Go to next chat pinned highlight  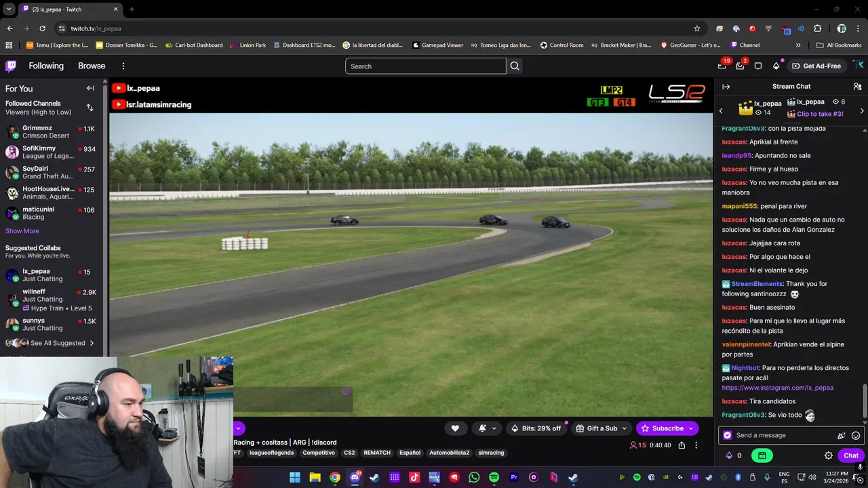pos(862,110)
